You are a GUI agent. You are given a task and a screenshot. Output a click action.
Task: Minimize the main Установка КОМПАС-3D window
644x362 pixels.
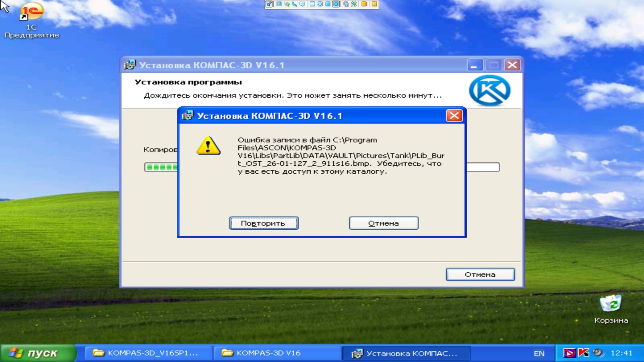(x=475, y=65)
